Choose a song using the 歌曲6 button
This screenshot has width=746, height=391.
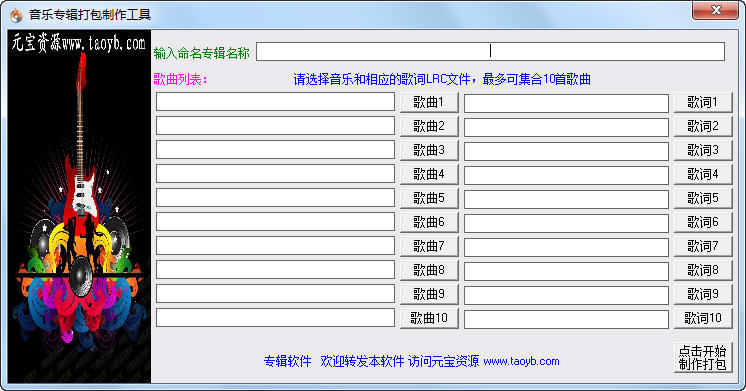[429, 222]
